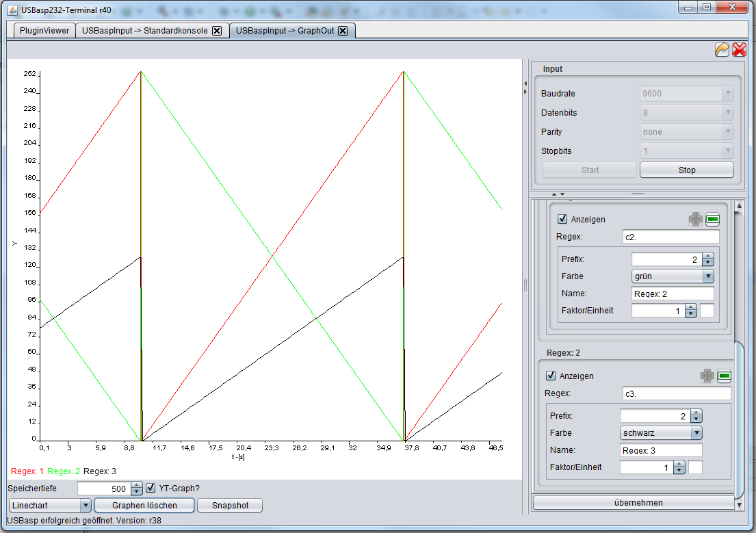Toggle Anzeigen checkbox for regex c3.
Image resolution: width=756 pixels, height=533 pixels.
tap(551, 376)
